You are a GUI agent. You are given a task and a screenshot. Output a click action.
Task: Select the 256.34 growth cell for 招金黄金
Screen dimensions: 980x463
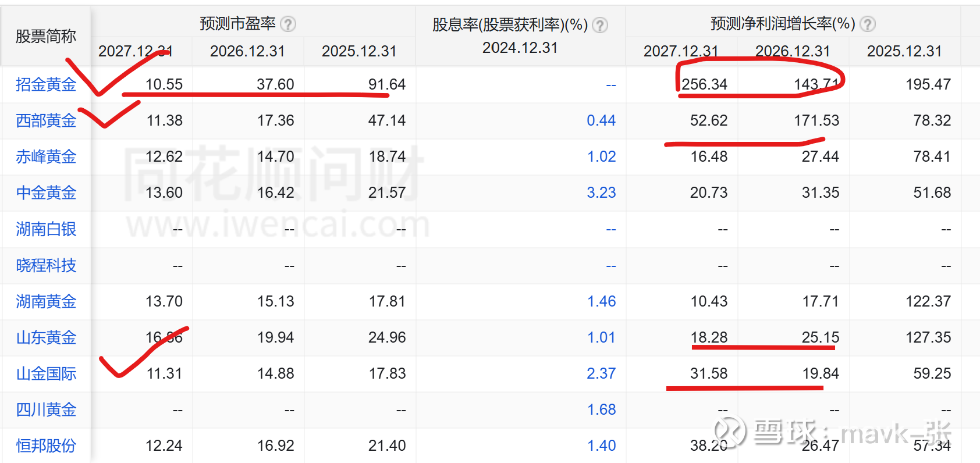[705, 84]
